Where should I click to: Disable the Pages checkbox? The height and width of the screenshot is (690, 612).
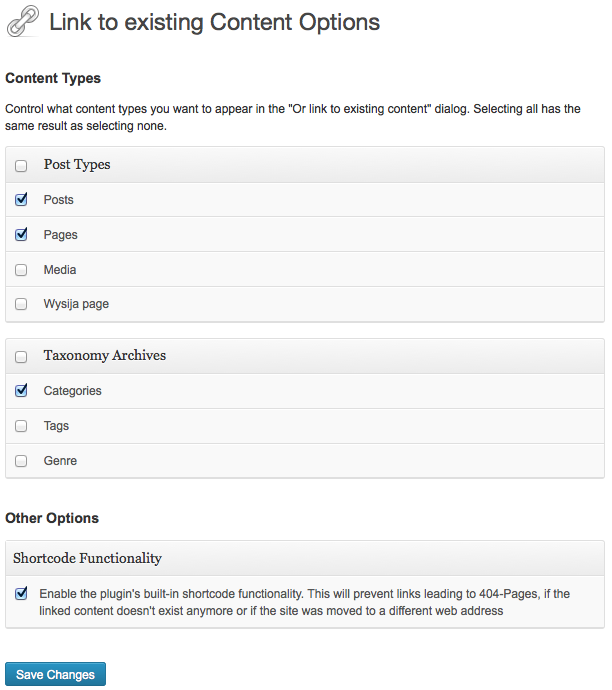[x=21, y=234]
